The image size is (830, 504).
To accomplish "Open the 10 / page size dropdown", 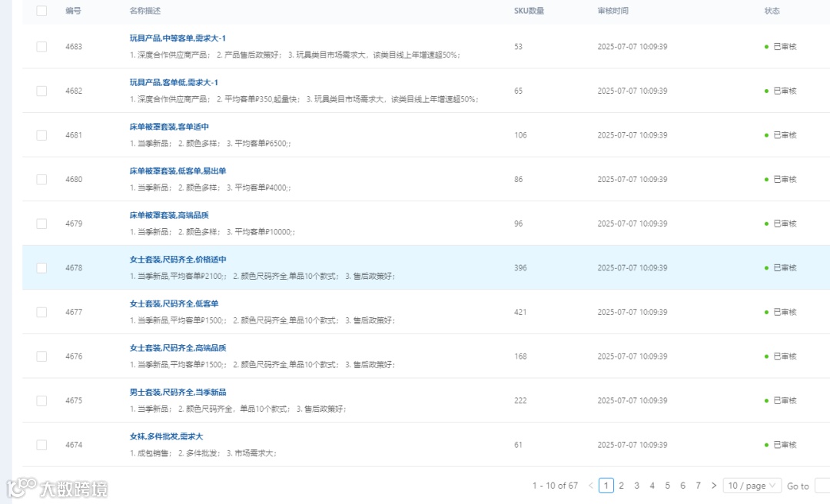I will (752, 486).
